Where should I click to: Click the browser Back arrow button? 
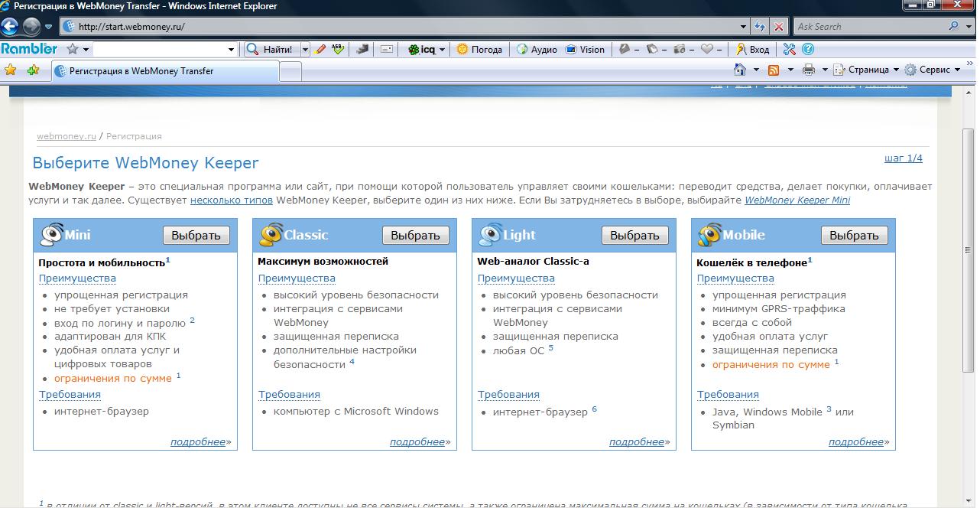(9, 27)
